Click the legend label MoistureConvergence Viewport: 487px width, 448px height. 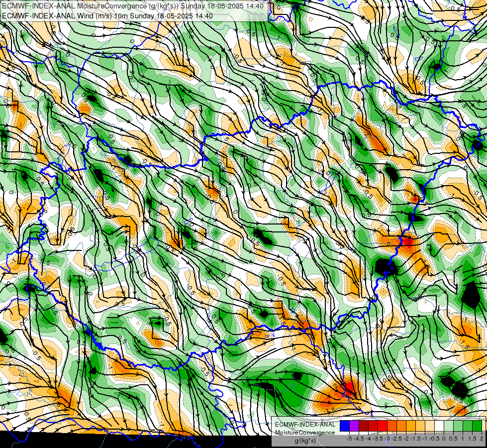tap(305, 433)
